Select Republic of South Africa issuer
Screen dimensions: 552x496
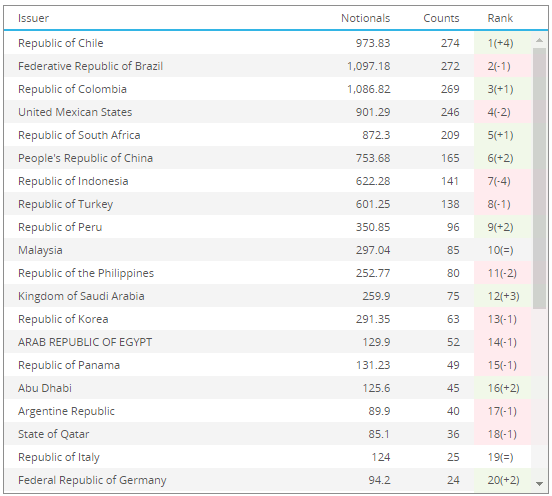[x=79, y=135]
